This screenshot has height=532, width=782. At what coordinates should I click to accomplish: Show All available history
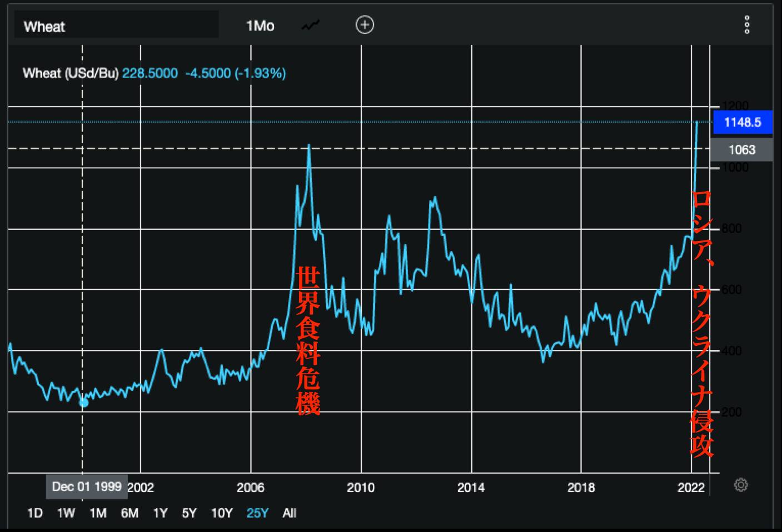(290, 513)
